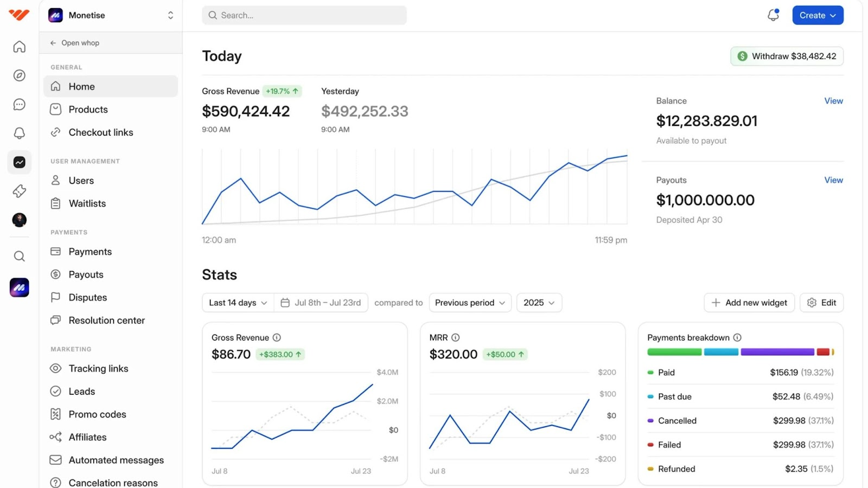868x488 pixels.
Task: Click the home icon in left rail
Action: pyautogui.click(x=20, y=47)
